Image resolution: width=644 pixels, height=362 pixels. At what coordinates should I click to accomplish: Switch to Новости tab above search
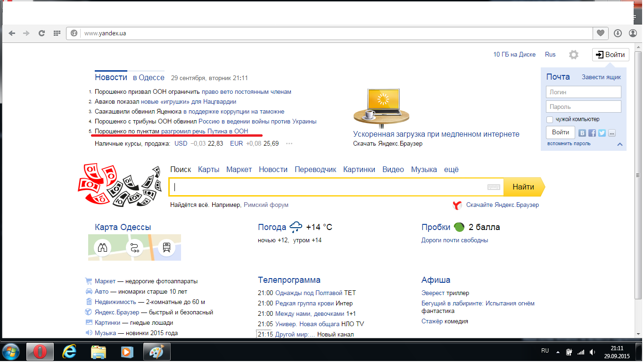point(273,170)
